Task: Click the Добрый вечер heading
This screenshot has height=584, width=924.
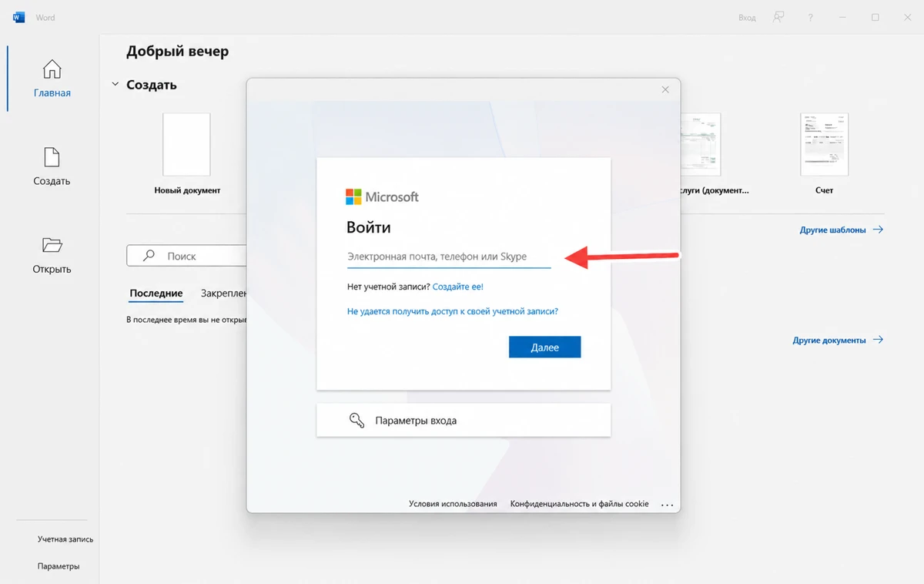Action: tap(178, 52)
